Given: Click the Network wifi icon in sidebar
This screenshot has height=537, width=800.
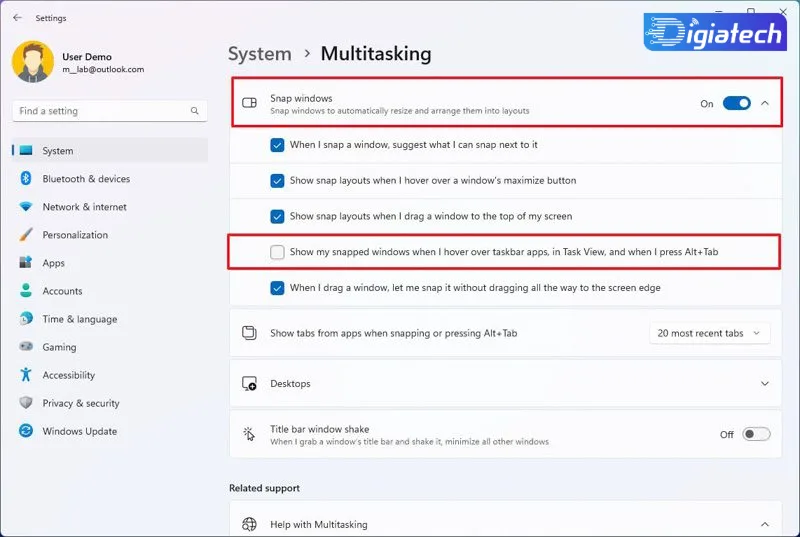Looking at the screenshot, I should [26, 207].
